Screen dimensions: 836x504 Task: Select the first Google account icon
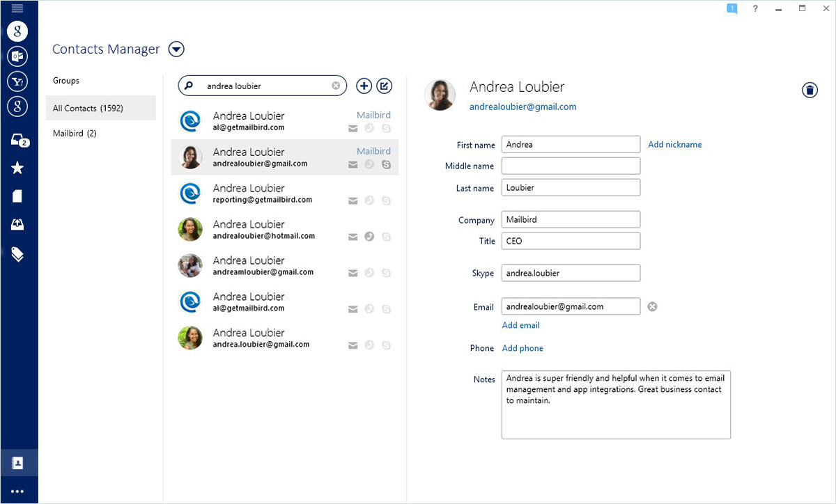17,31
